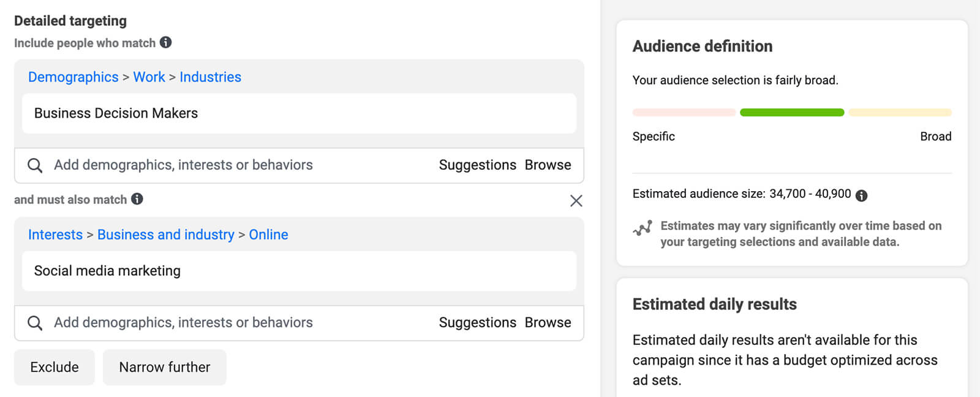Click the green audience breadth meter segment

(791, 113)
